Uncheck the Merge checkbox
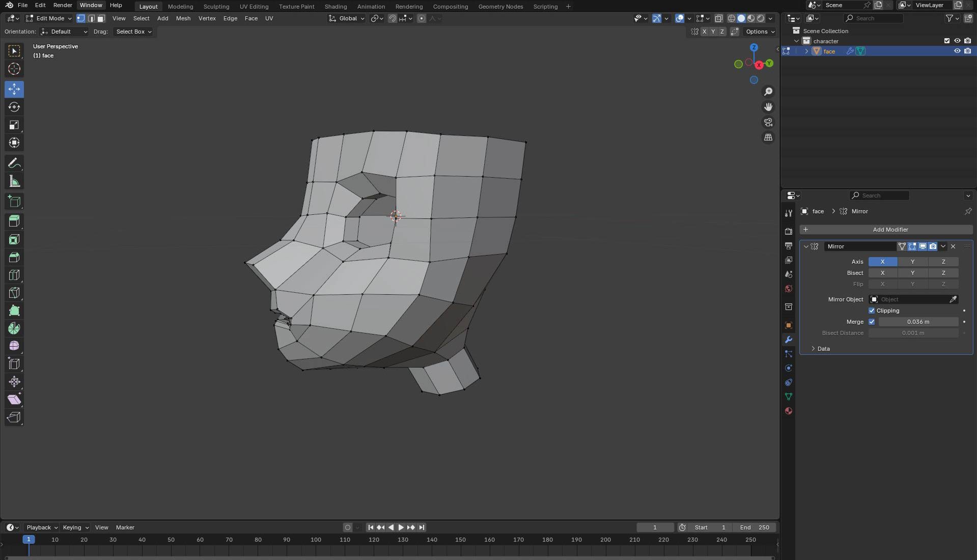Viewport: 977px width, 560px height. 872,322
